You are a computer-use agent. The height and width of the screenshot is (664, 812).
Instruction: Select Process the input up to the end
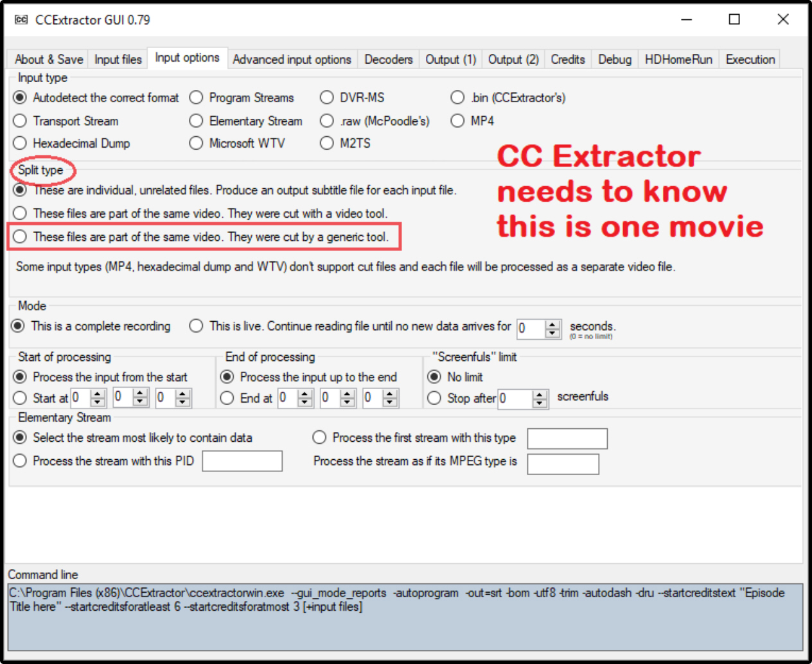click(309, 377)
